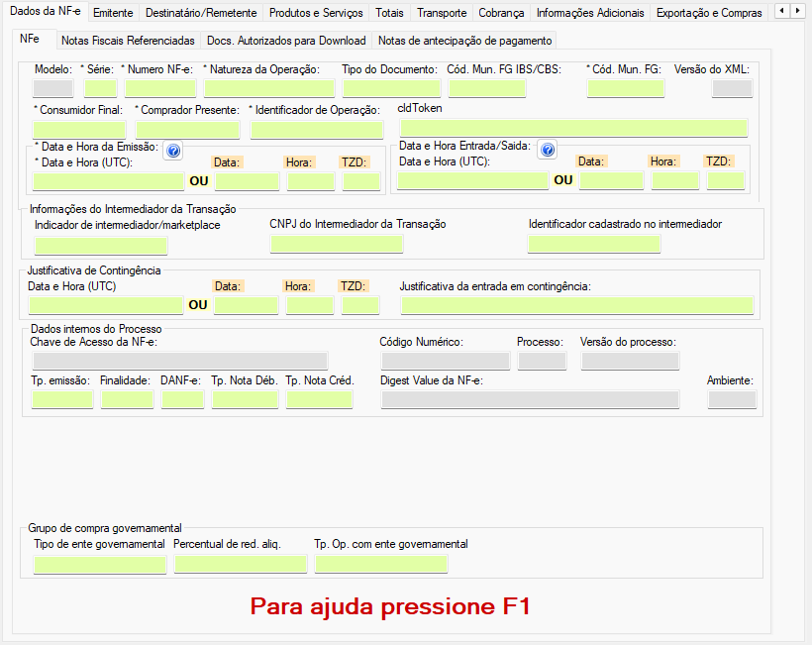Click emission Data e Hora (UTC) field
Viewport: 812px width, 645px height.
pyautogui.click(x=108, y=182)
